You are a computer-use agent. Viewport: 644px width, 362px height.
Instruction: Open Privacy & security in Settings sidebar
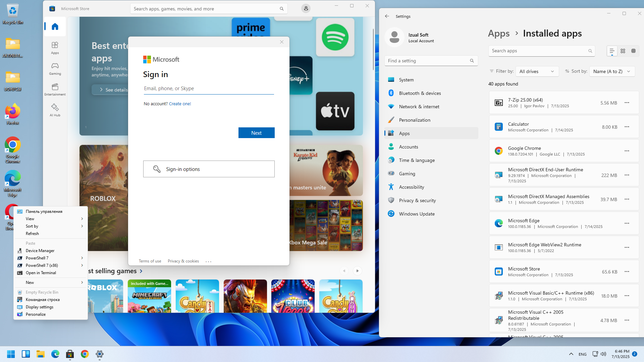(431, 200)
